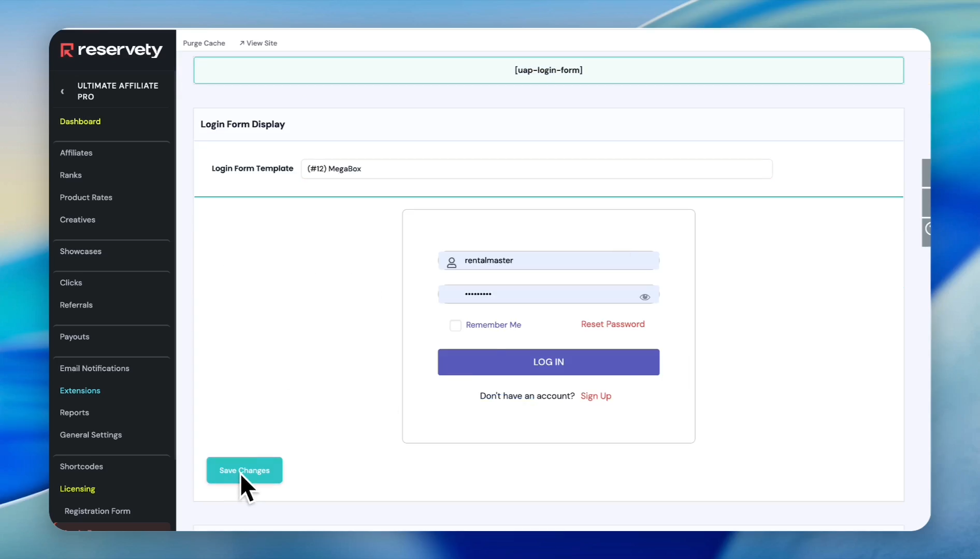Select Registration Form under Licensing

[x=97, y=511]
